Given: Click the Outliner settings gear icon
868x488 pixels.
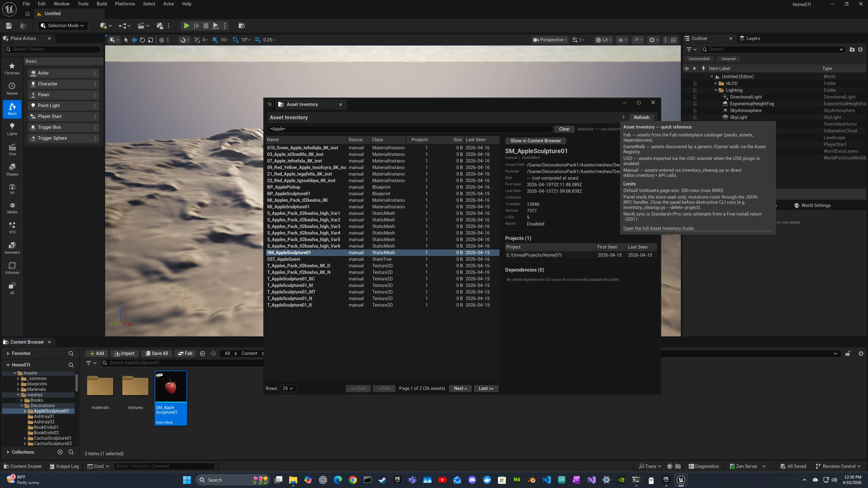Looking at the screenshot, I should (860, 49).
